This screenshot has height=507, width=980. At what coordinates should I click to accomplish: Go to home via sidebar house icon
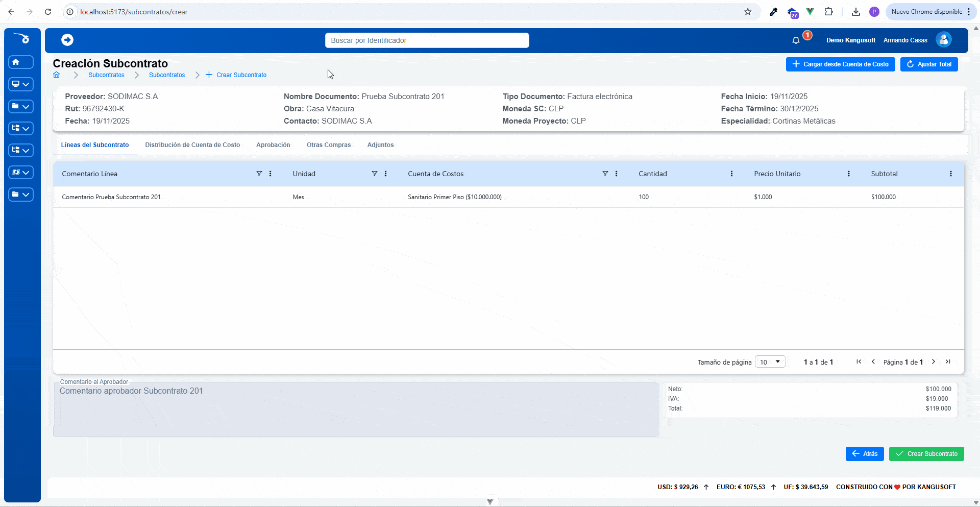tap(21, 62)
